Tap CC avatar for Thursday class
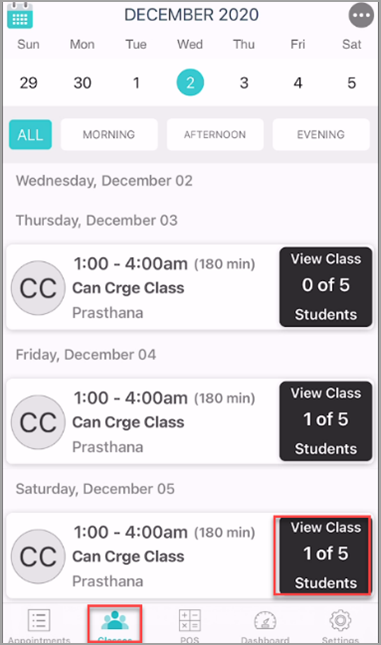Viewport: 381px width, 645px height. pos(38,288)
